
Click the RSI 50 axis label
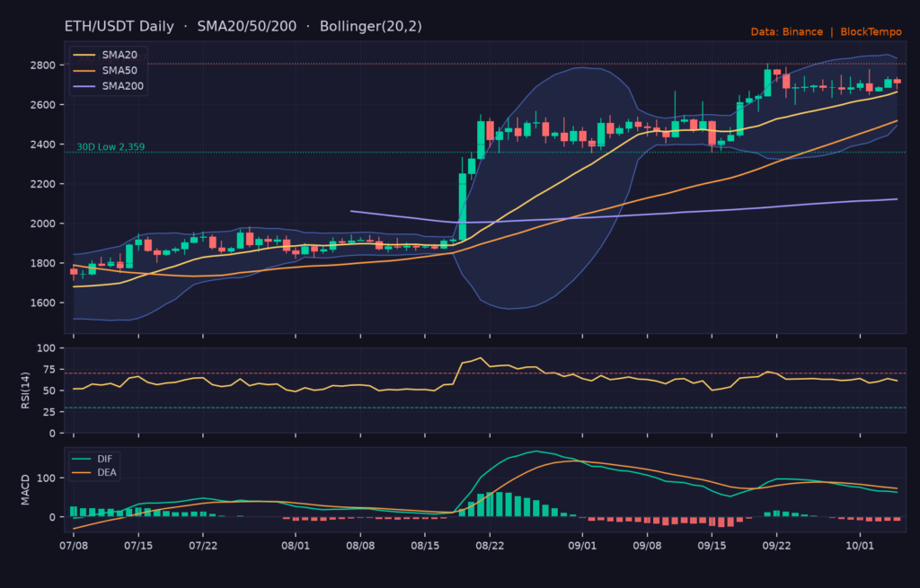click(x=49, y=391)
